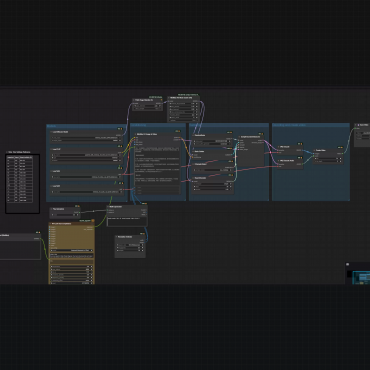Adjust the fps value slider in Create Video node
Image resolution: width=370 pixels, height=370 pixels.
328,158
